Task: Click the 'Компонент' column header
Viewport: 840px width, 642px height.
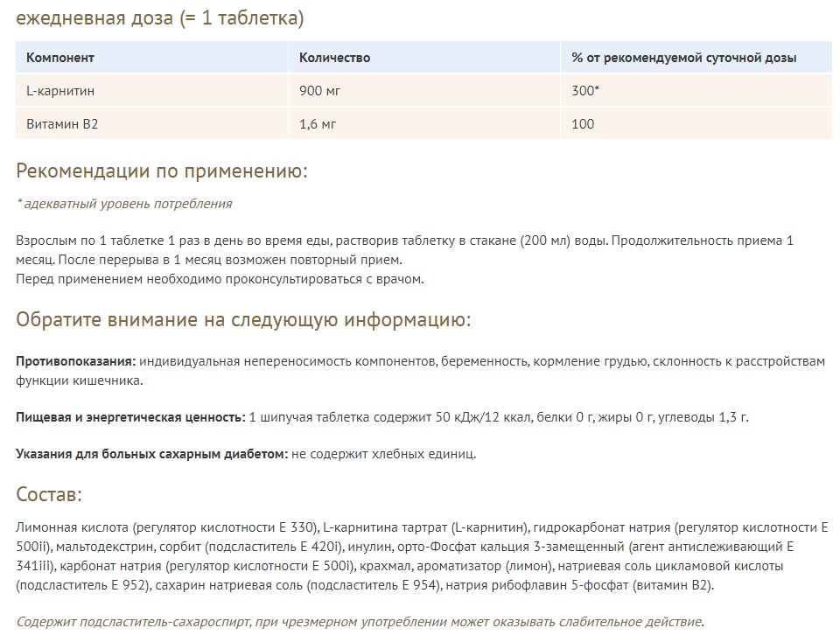Action: point(60,58)
